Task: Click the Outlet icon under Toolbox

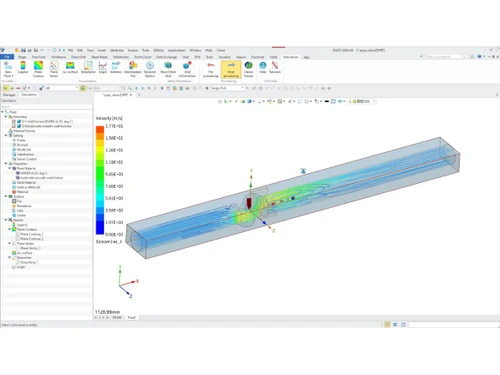Action: [14, 215]
